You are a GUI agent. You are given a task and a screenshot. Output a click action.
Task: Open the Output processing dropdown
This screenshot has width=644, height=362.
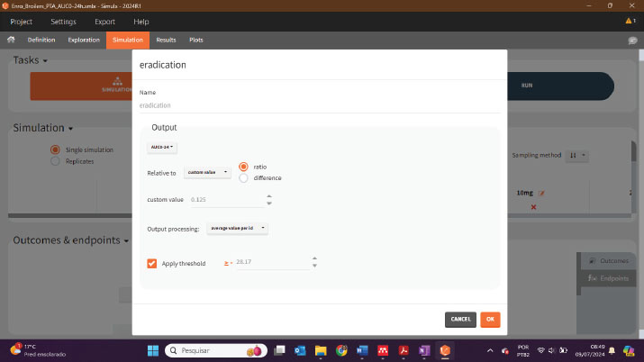[238, 229]
